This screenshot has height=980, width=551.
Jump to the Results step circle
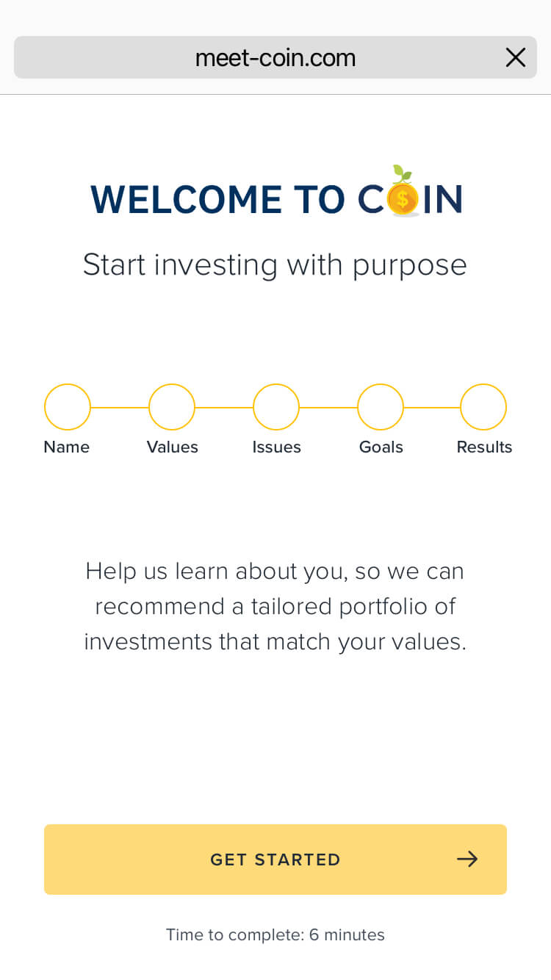coord(483,407)
